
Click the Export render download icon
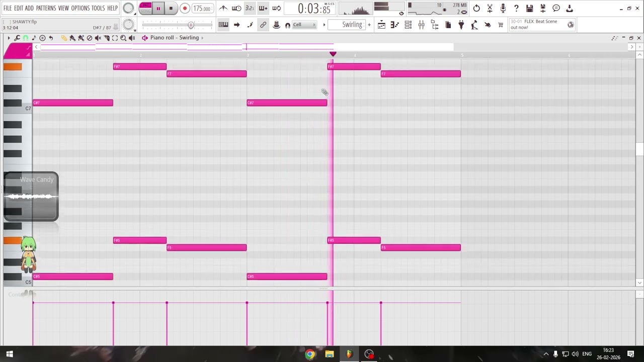[x=570, y=8]
